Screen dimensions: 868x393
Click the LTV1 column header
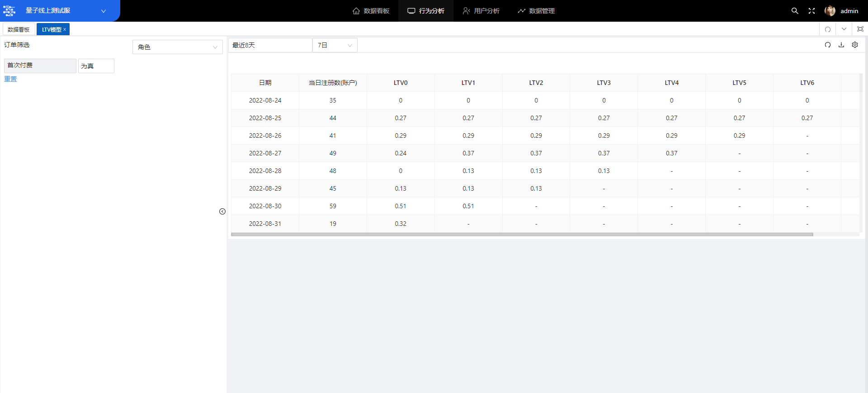(468, 83)
